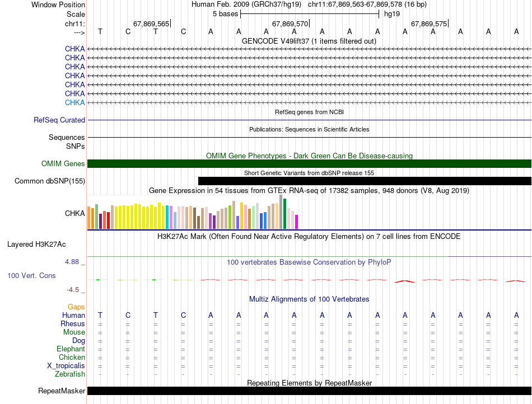
Task: Click the Gaps row label
Action: click(x=76, y=307)
